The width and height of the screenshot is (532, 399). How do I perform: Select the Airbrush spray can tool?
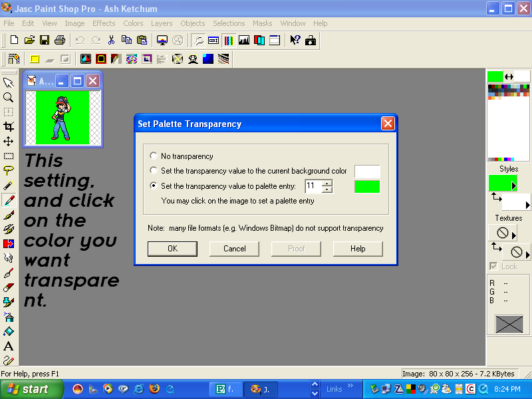(x=9, y=317)
